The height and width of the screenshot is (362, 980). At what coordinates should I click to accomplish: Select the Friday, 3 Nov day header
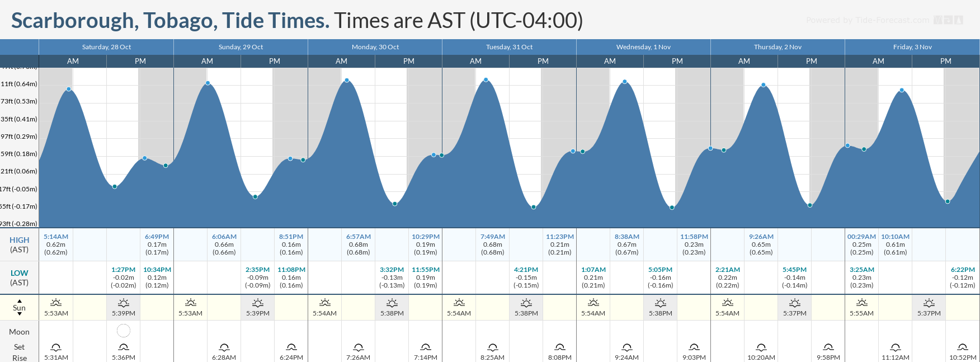[x=912, y=47]
